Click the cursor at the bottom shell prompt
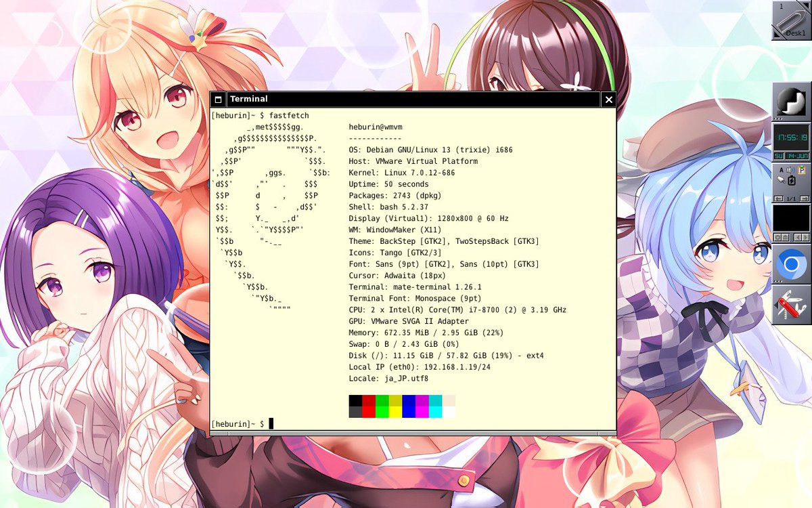812x508 pixels. [271, 424]
